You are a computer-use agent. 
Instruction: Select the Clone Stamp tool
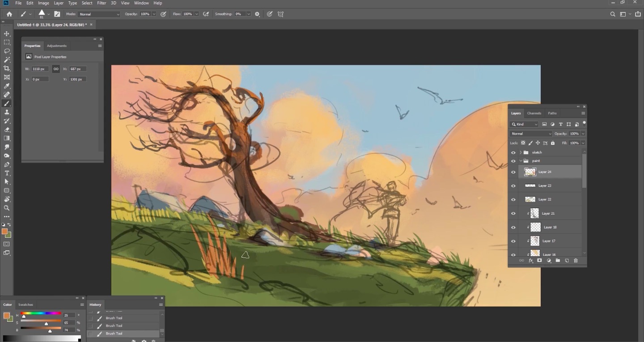pyautogui.click(x=7, y=112)
